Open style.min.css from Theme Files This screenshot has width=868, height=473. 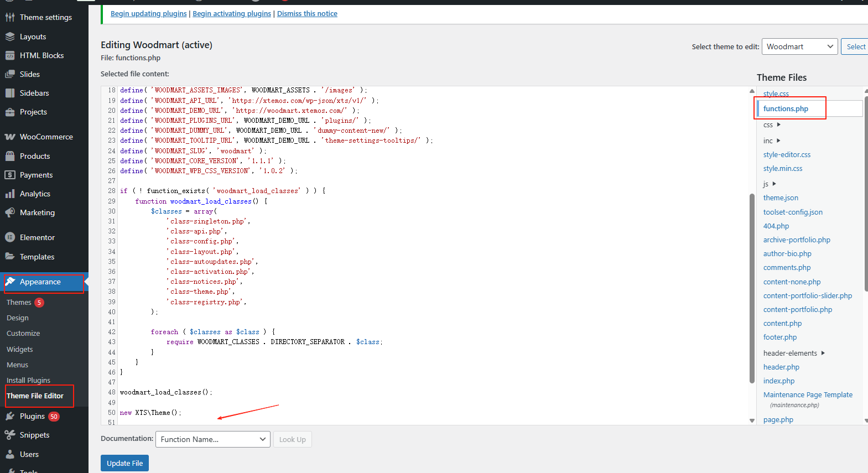(x=782, y=168)
